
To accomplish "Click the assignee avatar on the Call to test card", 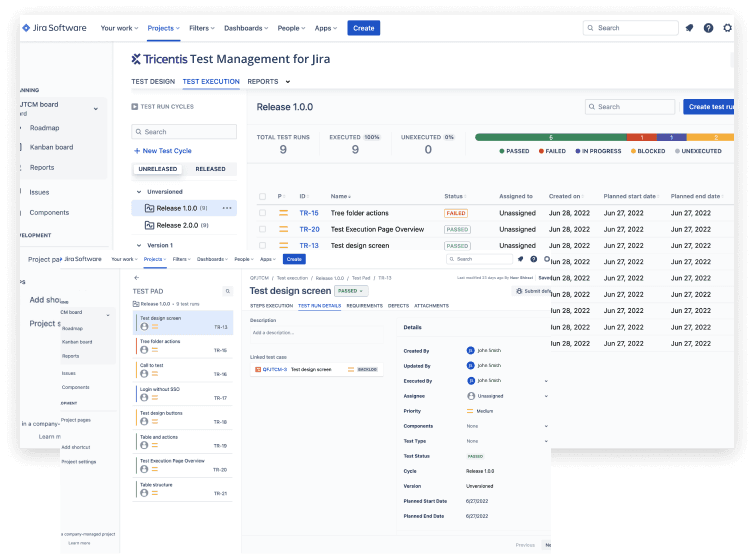I will pos(144,374).
